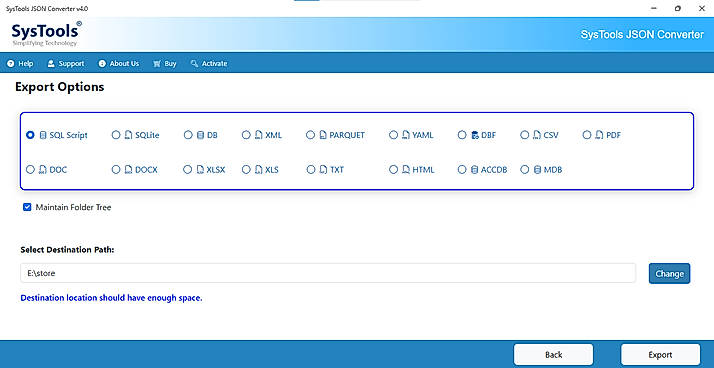Click the SQL Script file icon
The image size is (714, 368).
pos(43,135)
